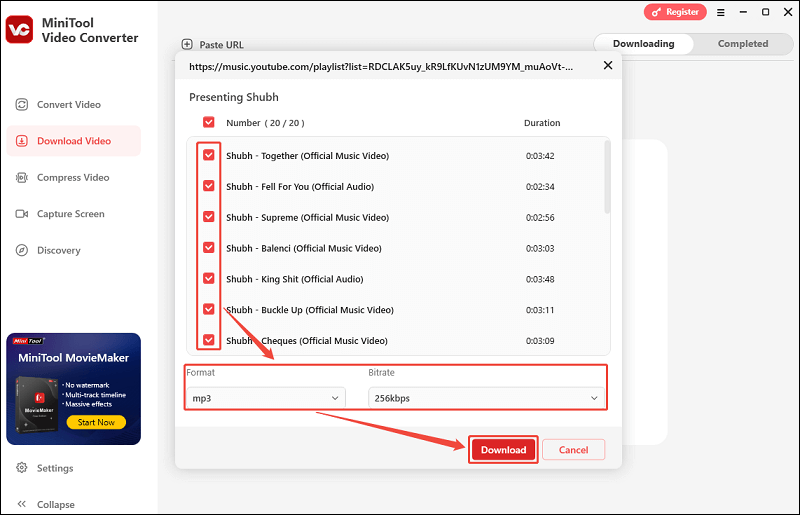Click track title Shubh - Together (Official Music Video)
The image size is (800, 515).
coord(307,156)
